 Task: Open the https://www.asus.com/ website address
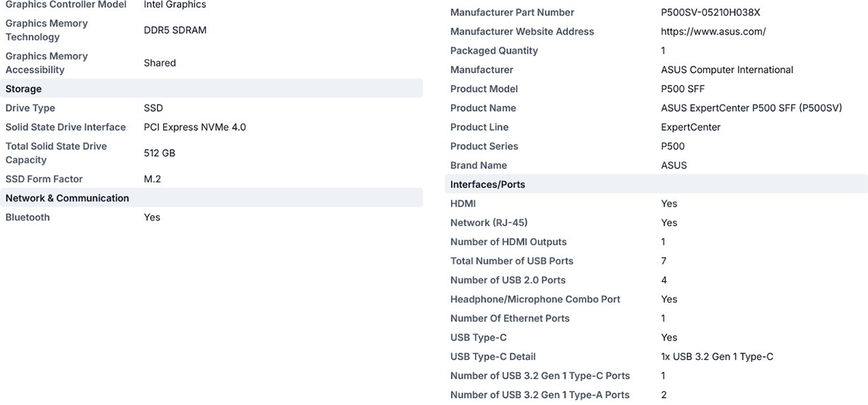pos(713,32)
